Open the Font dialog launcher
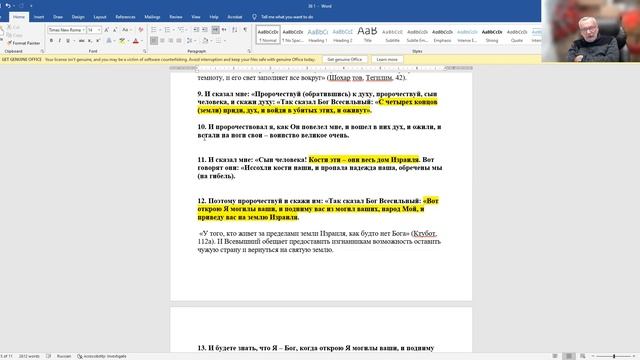This screenshot has width=640, height=360. [144, 51]
